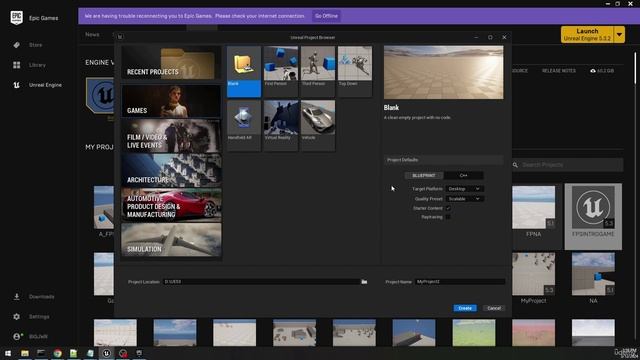Click the Cancel button
This screenshot has width=640, height=360.
point(494,308)
